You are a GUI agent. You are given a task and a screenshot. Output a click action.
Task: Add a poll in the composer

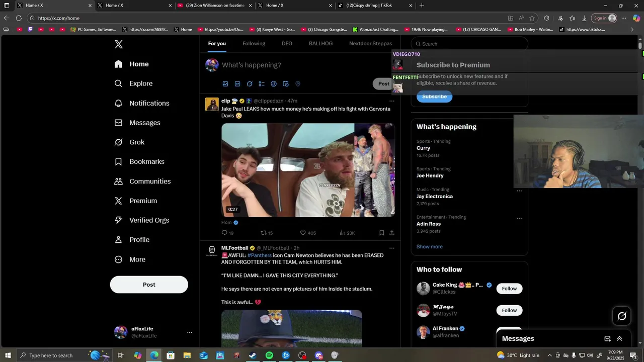click(262, 84)
